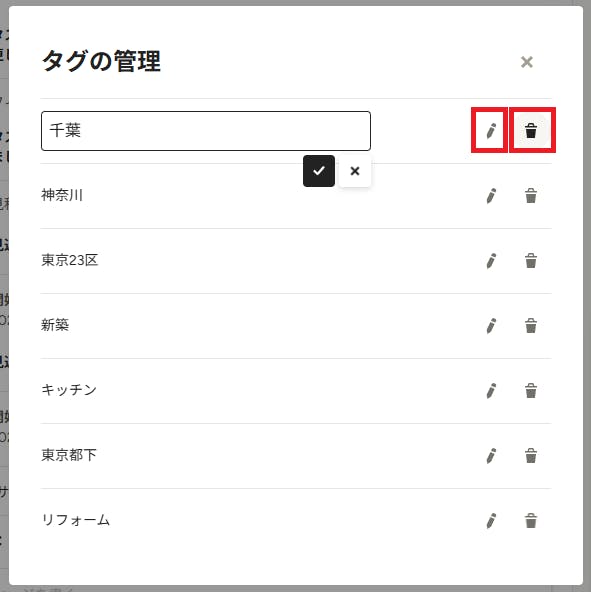This screenshot has width=591, height=592.
Task: Edit the 新築 tag with pencil icon
Action: [491, 325]
